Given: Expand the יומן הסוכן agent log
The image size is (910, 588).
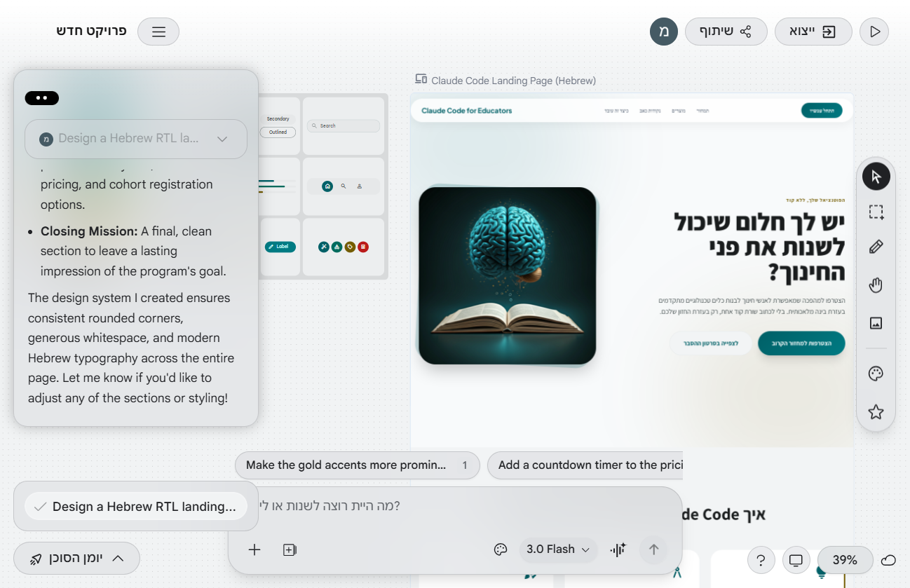Looking at the screenshot, I should (76, 559).
